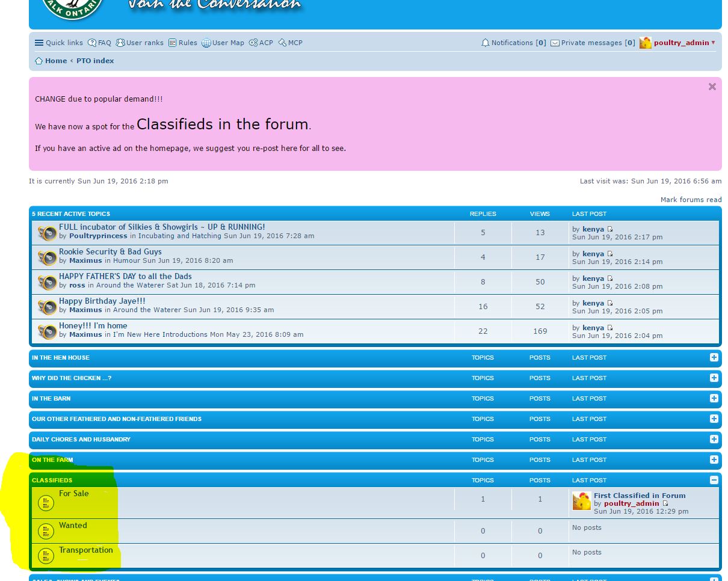Open the User Map menu item

pyautogui.click(x=223, y=43)
